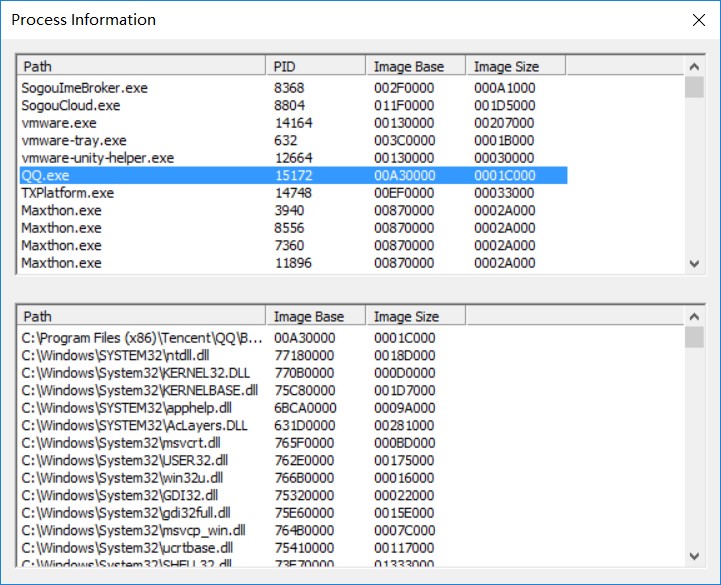
Task: Click module base 75410000 of ucrtbase
Action: pyautogui.click(x=304, y=548)
